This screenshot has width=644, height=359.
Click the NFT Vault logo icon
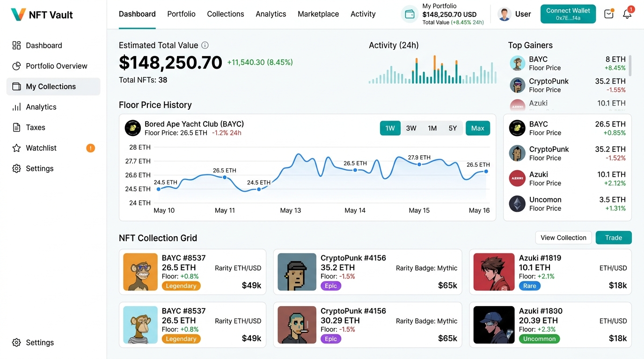pos(18,14)
